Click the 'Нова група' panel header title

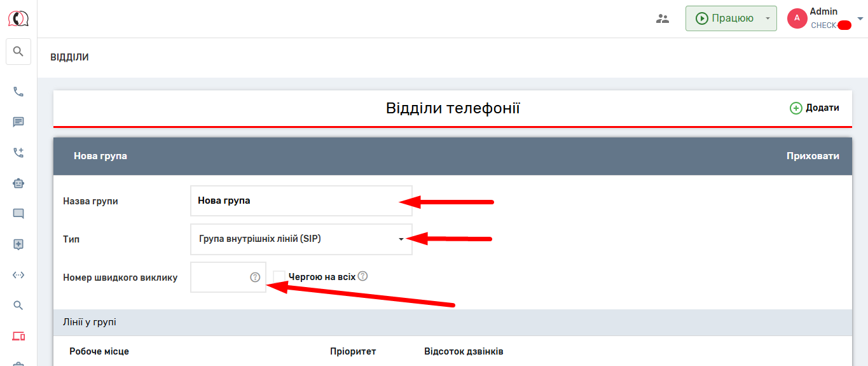(x=100, y=156)
